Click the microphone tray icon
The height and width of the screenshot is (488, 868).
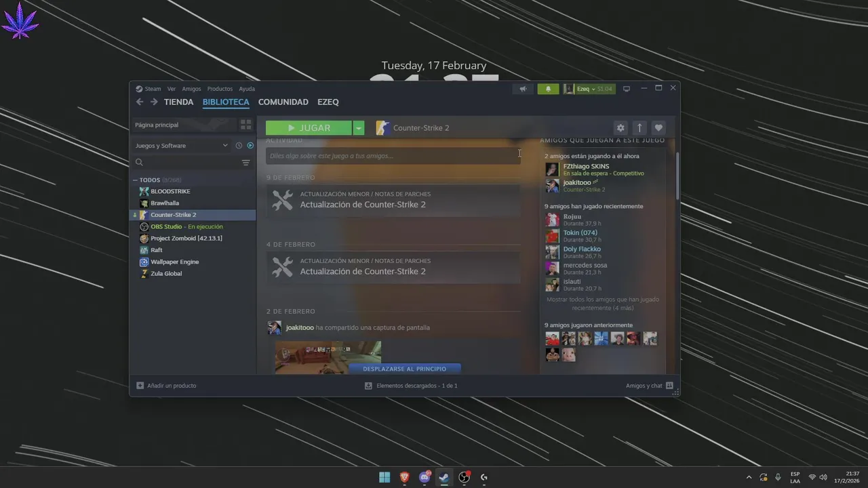(x=778, y=477)
